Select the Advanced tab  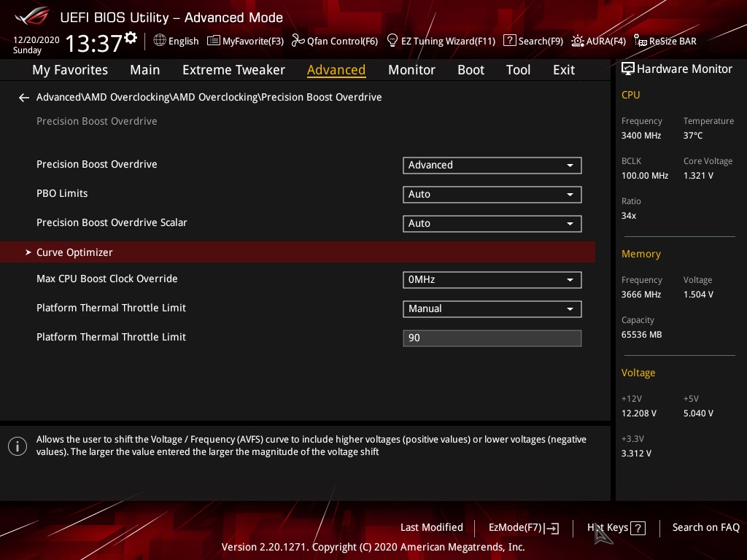(x=336, y=70)
